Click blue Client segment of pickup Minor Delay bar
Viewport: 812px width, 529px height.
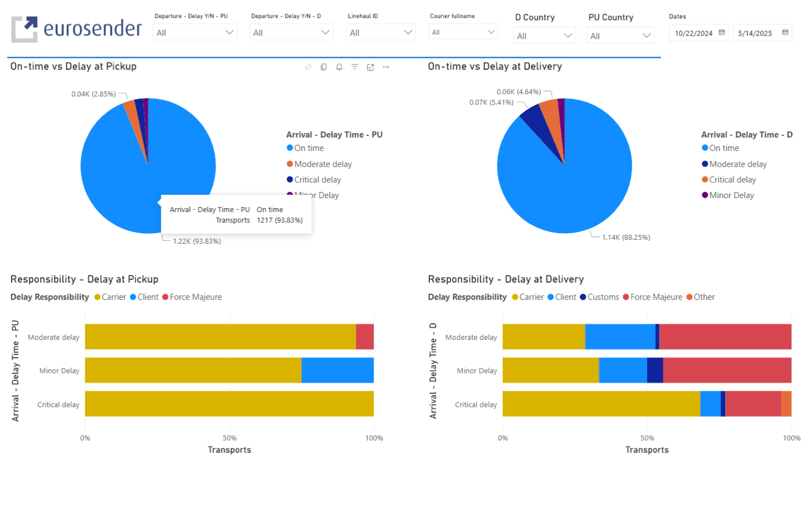pyautogui.click(x=338, y=370)
